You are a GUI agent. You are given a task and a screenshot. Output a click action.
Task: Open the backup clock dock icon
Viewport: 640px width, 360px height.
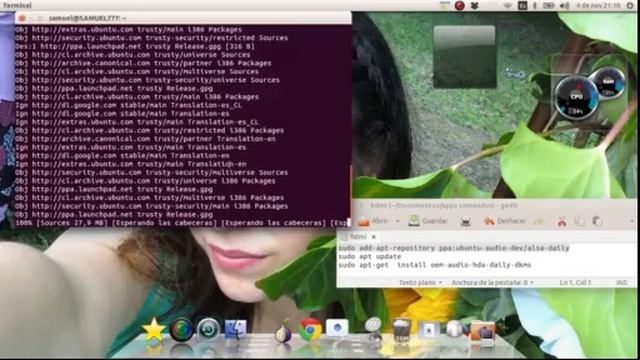pyautogui.click(x=208, y=330)
